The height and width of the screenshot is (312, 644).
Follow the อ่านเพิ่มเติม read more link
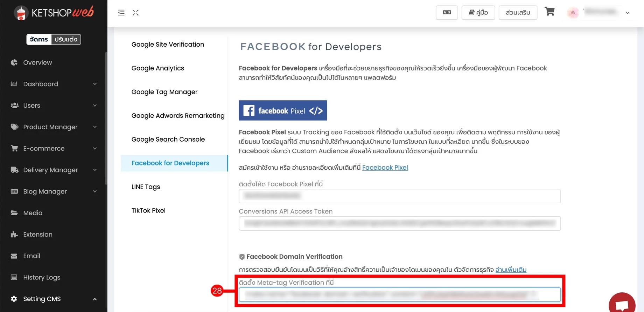(x=511, y=270)
